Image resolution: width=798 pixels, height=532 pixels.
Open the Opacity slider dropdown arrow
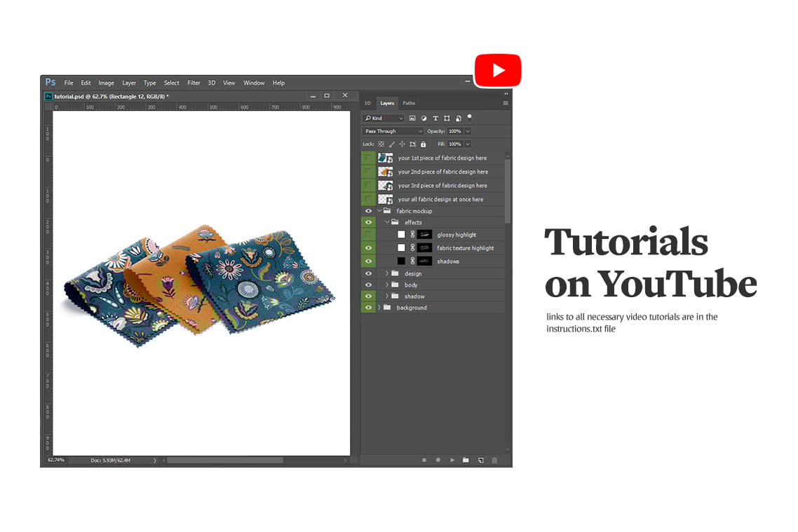click(x=468, y=131)
